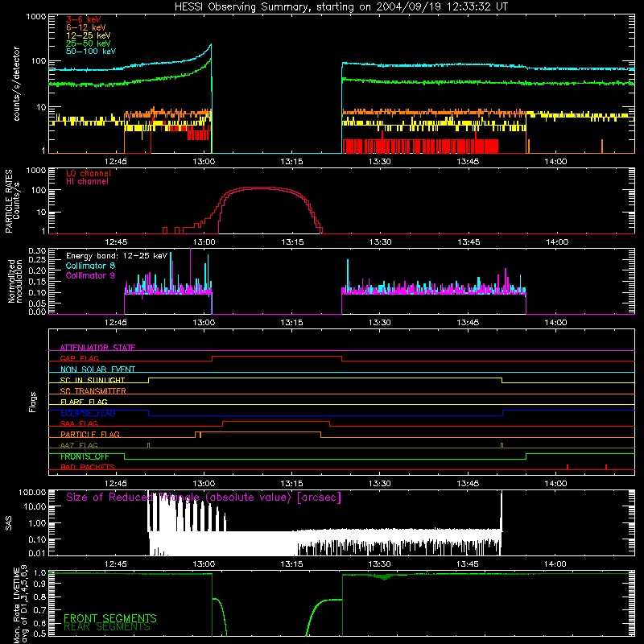644x644 pixels.
Task: Click the SAA FLAG label
Action: [79, 423]
